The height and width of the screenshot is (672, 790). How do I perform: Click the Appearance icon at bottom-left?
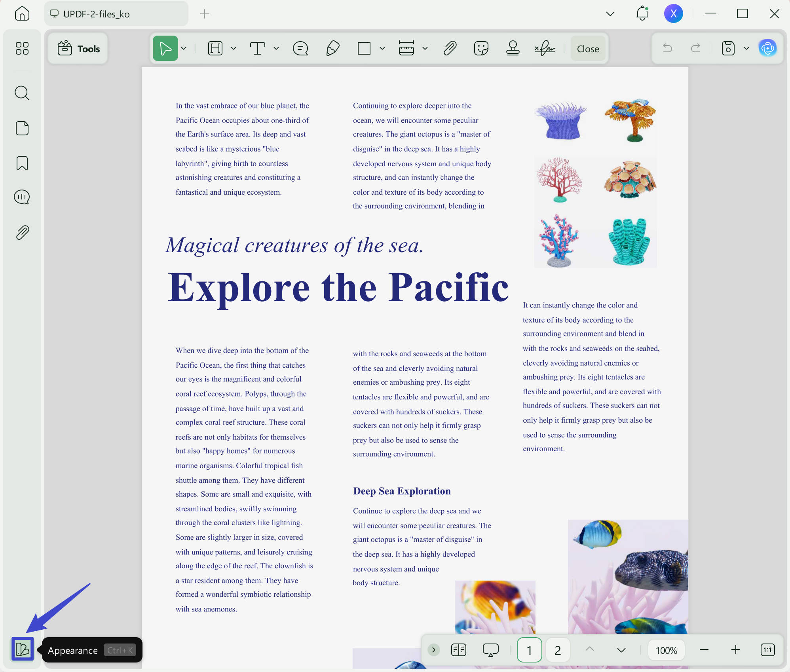(x=23, y=649)
